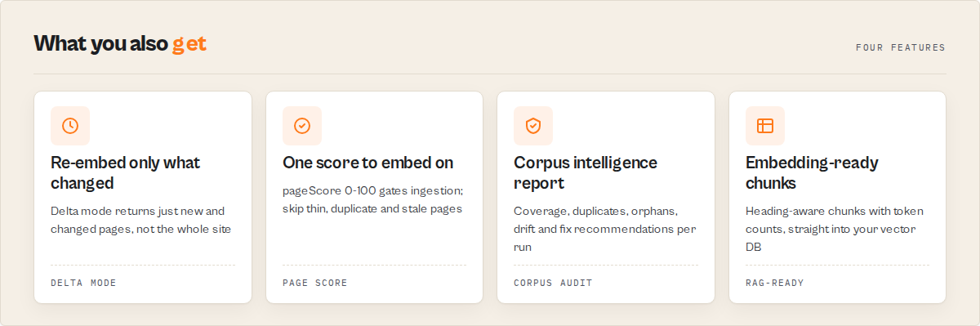Select the 'Embedding-ready chunks' heading
980x326 pixels.
pyautogui.click(x=812, y=172)
